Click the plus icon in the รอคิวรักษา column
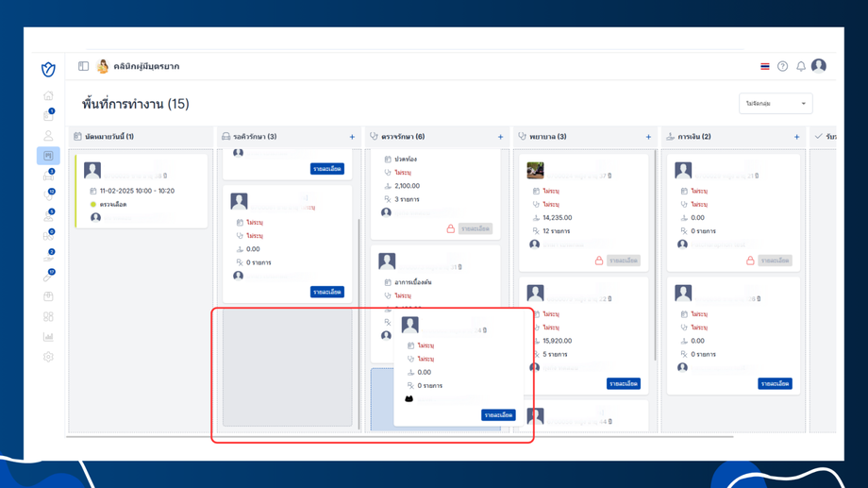868x488 pixels. pos(352,137)
